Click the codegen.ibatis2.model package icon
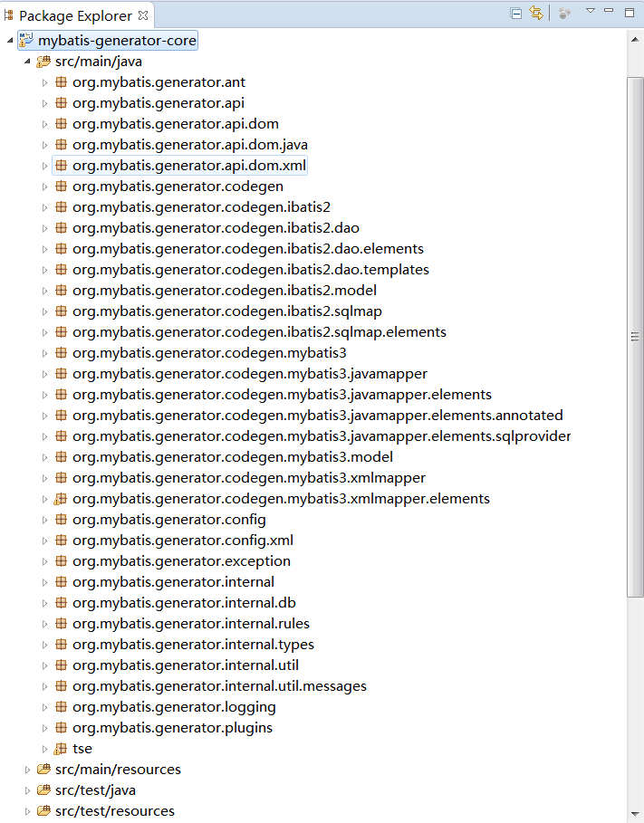644x823 pixels. [x=61, y=291]
